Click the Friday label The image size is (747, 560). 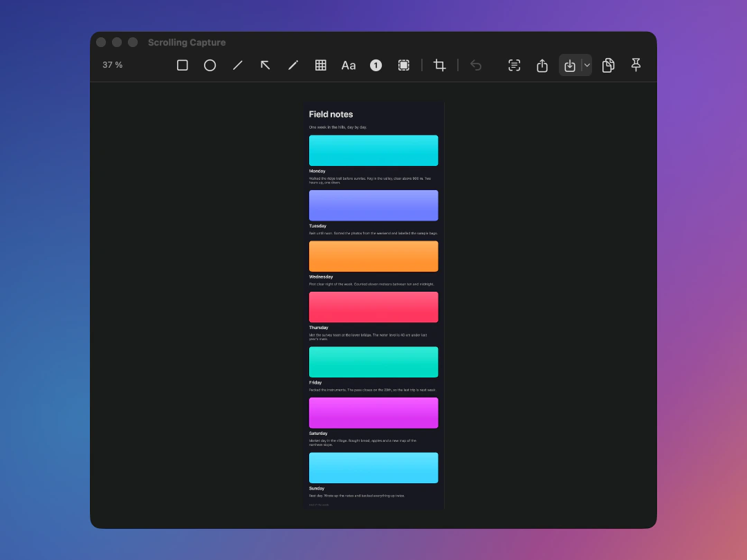(315, 382)
